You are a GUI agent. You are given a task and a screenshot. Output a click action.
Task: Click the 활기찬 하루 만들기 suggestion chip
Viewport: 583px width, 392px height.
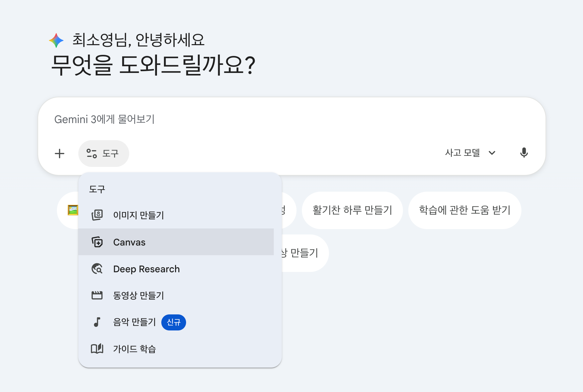pos(352,210)
